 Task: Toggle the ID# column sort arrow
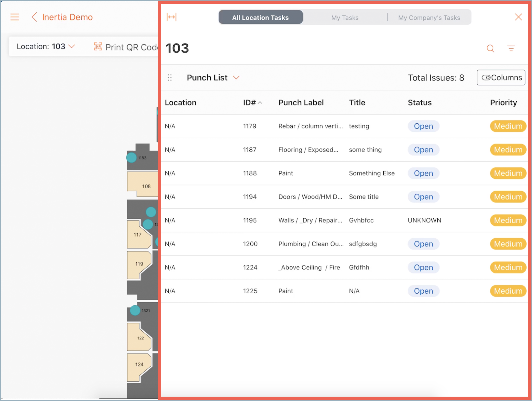[x=260, y=103]
